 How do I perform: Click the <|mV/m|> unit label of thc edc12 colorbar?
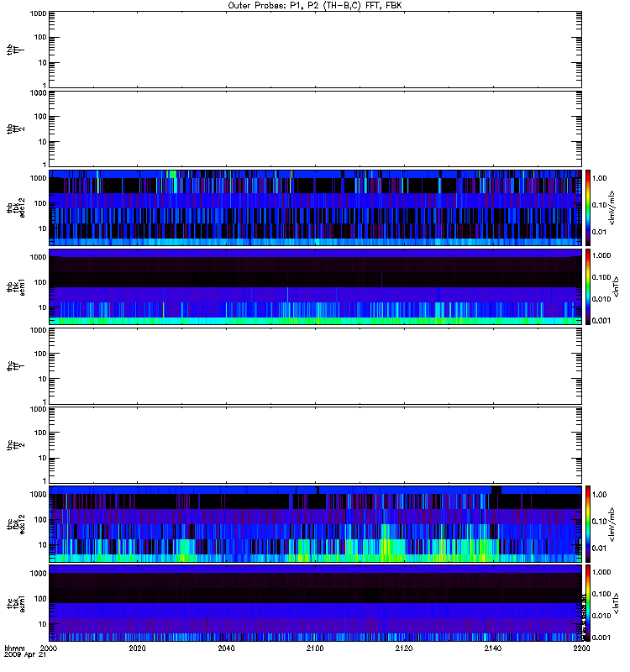click(x=612, y=524)
